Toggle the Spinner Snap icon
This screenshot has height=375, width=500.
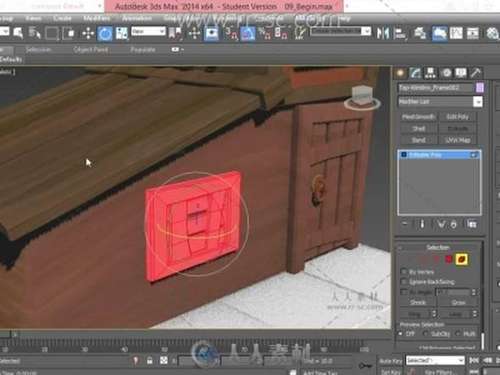(281, 33)
